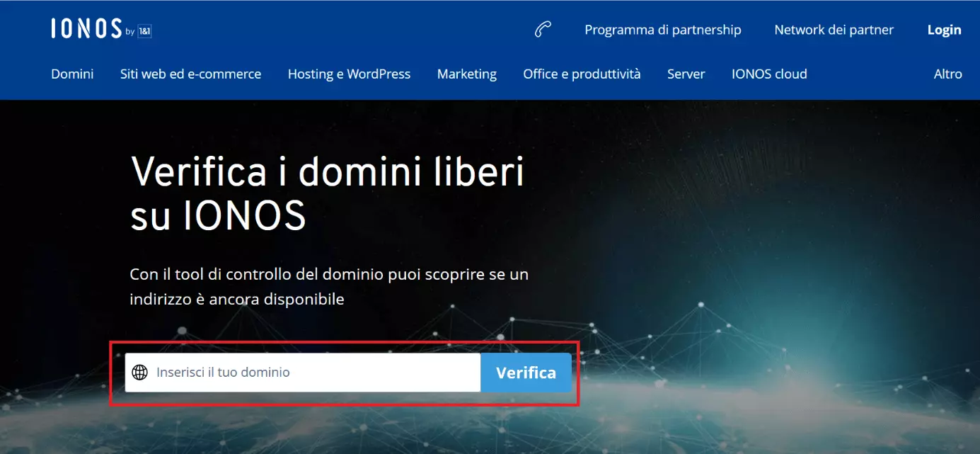Screen dimensions: 980x454
Task: Open the Domini menu
Action: click(72, 74)
